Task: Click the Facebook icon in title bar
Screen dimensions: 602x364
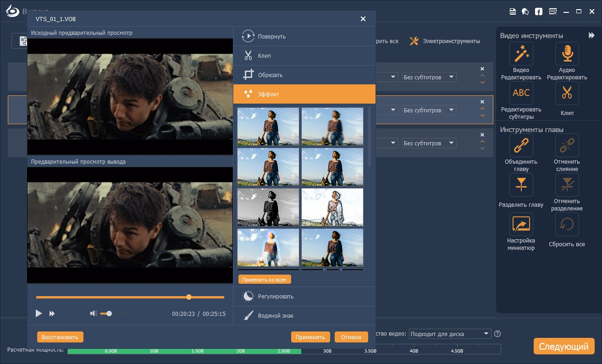Action: [539, 11]
